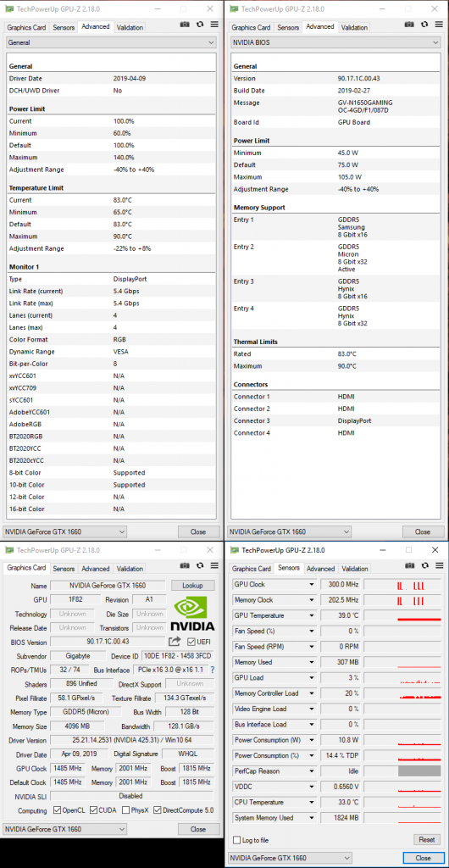Open GPU selector dropdown in Sensors window
Viewport: 449px width, 868px height.
pos(290,858)
